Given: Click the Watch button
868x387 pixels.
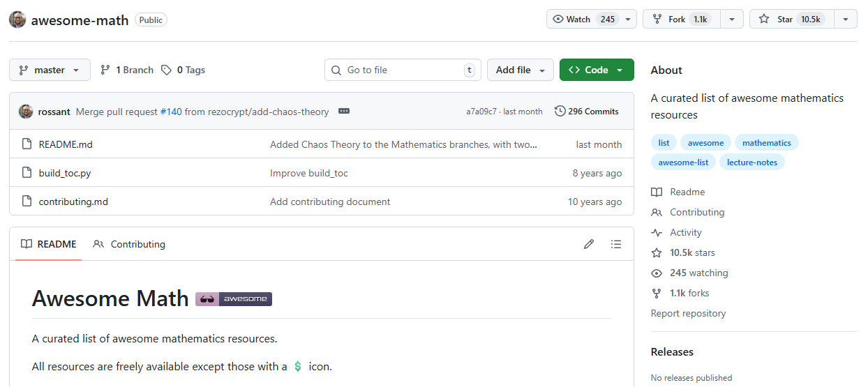Looking at the screenshot, I should 583,20.
